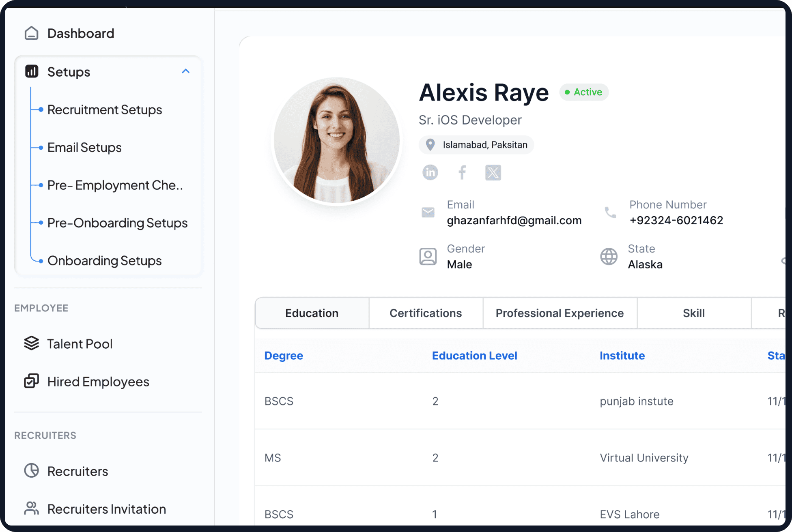This screenshot has height=532, width=792.
Task: Go to the Dashboard page
Action: (81, 33)
